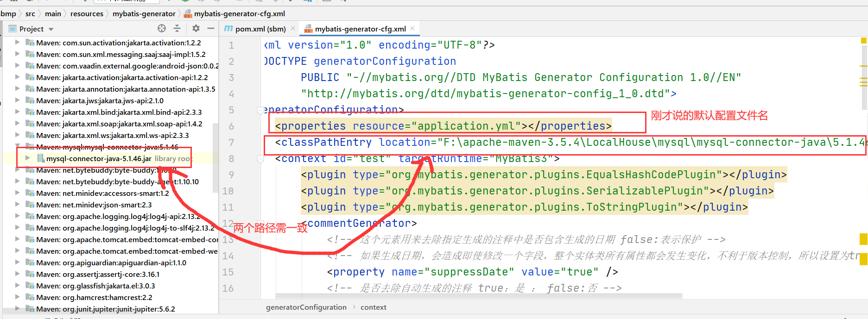Select Maven: org.apiguardian:apiguardian-api:1.1.0

click(x=111, y=263)
